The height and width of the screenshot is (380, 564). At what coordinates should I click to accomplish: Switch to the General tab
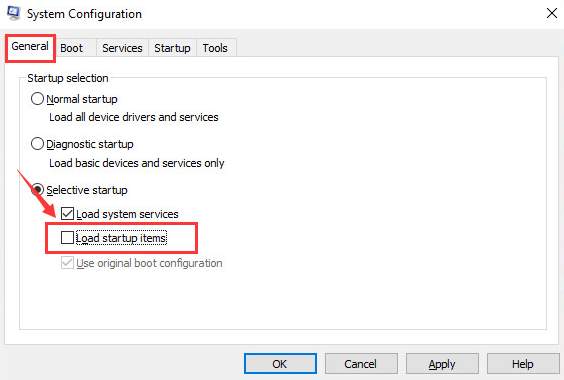coord(30,47)
